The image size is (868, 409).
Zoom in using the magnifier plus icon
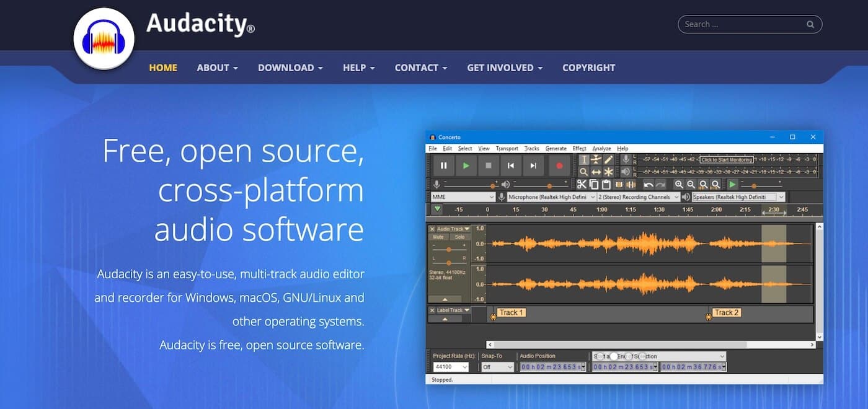pos(680,184)
